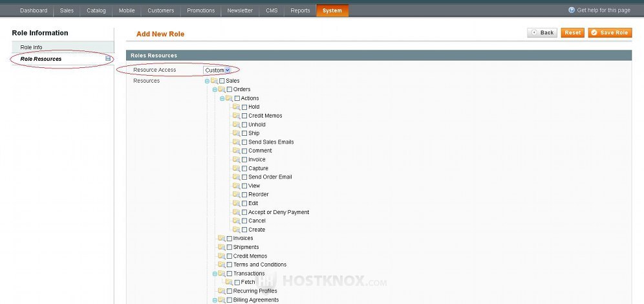Open the CMS menu
Screen dimensions: 644x304
click(272, 11)
